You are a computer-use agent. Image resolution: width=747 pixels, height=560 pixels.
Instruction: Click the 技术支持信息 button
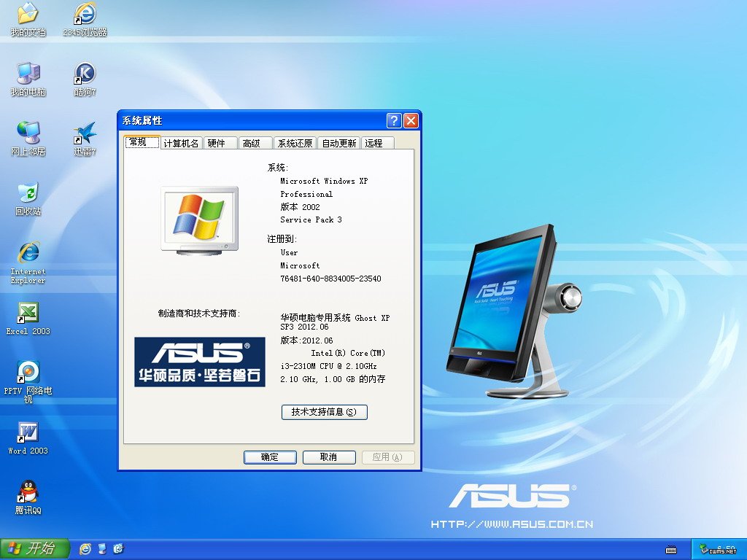pos(324,412)
